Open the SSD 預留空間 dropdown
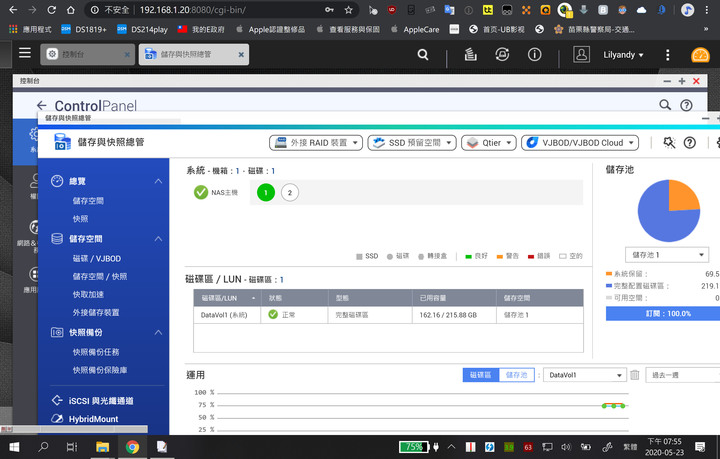720x459 pixels. 412,143
